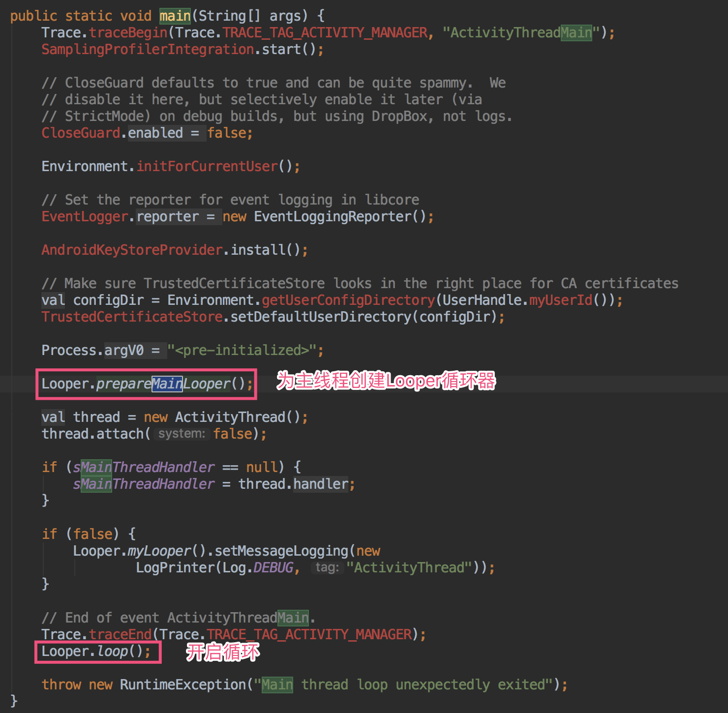Image resolution: width=728 pixels, height=713 pixels.
Task: Click Looper.loop() call
Action: [92, 651]
